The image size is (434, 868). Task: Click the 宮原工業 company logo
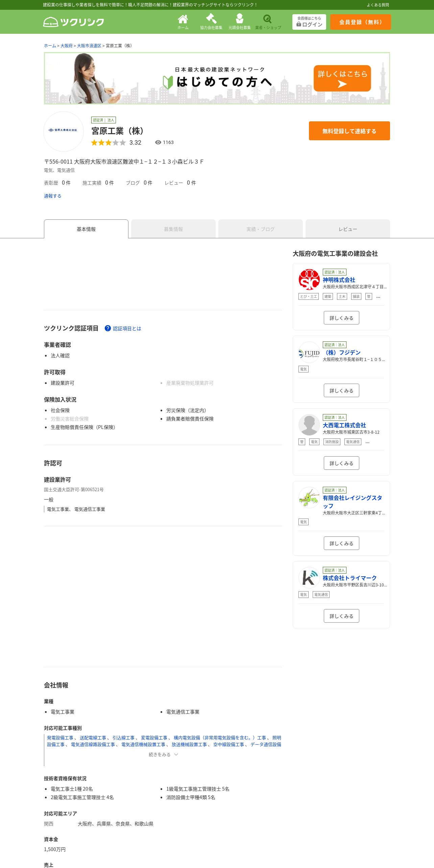point(64,131)
